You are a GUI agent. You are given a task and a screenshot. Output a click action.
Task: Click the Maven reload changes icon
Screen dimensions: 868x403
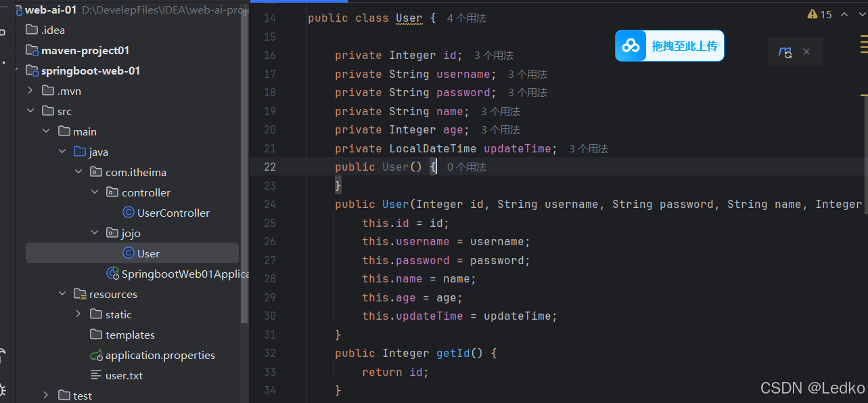(x=785, y=51)
